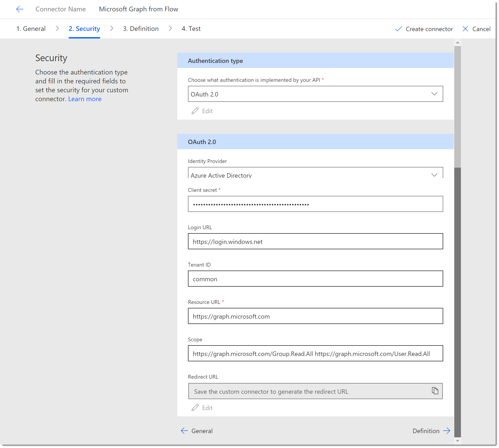Click the chevron between Definition and Test steps
This screenshot has height=448, width=499.
pyautogui.click(x=170, y=28)
